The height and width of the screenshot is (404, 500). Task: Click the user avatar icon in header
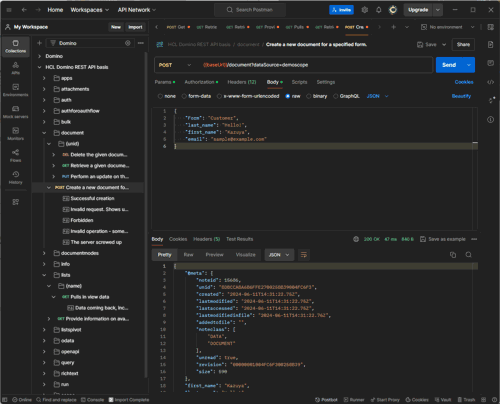coord(393,10)
